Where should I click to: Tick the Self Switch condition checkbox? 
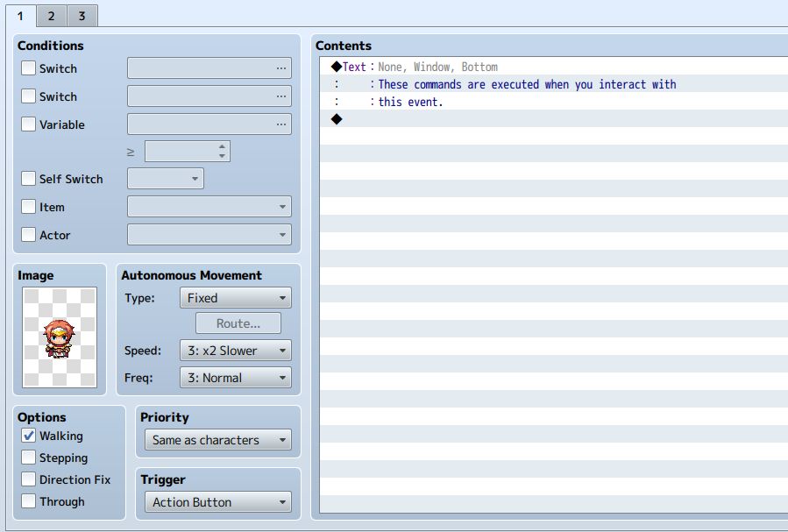(x=29, y=178)
